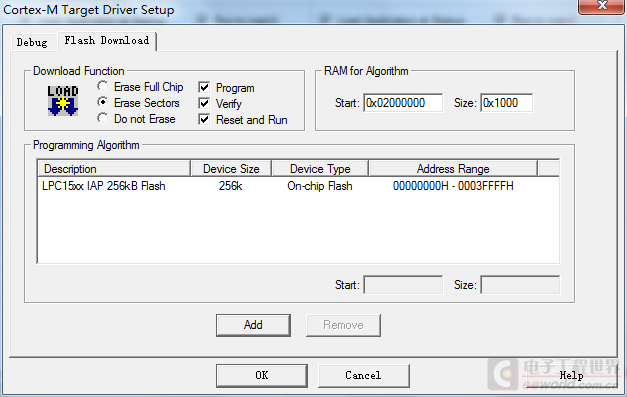Uncheck the Verify checkbox

coord(204,103)
